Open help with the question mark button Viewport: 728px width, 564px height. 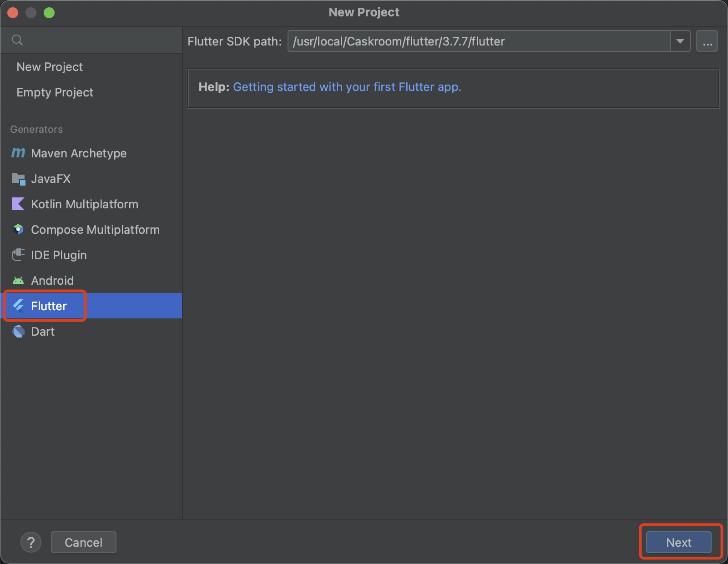click(31, 542)
